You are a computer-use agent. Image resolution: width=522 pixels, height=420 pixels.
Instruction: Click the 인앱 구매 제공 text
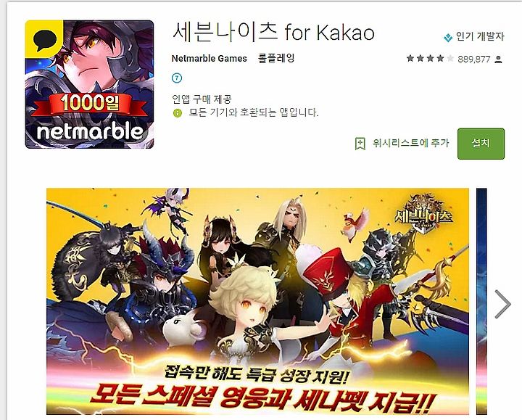tap(202, 99)
